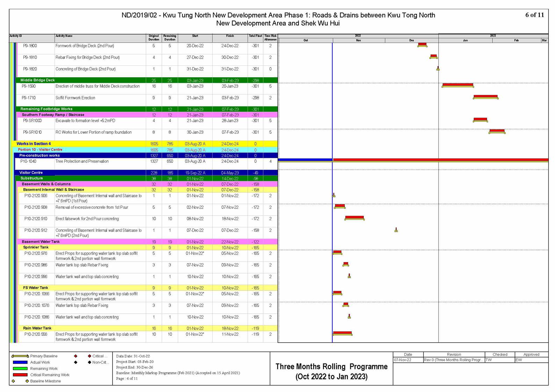
Task: Click activity ID P10-2120.996
Action: (36, 277)
